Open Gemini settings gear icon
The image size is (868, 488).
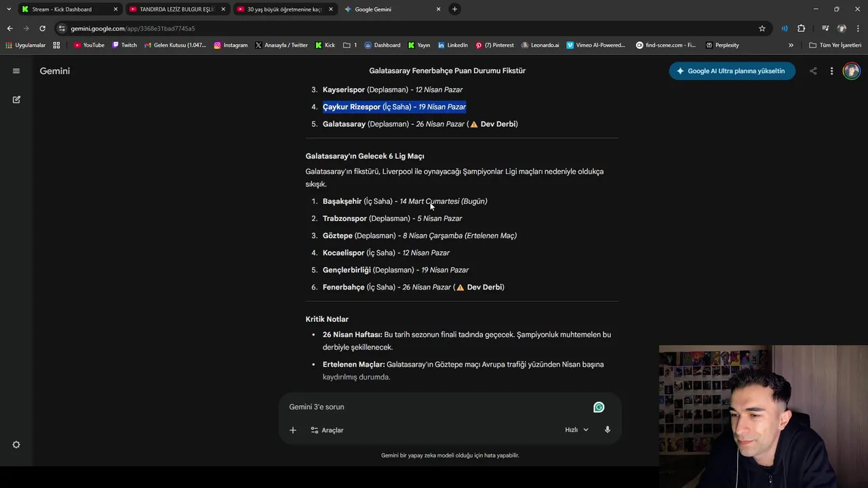[x=16, y=445]
